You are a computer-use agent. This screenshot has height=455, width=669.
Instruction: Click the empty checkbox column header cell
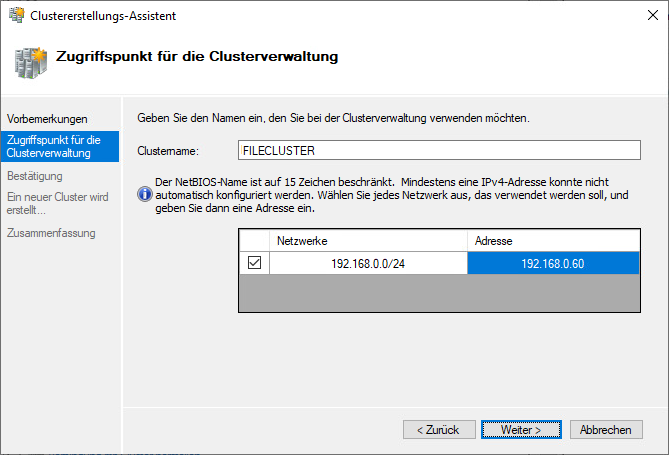tap(254, 241)
